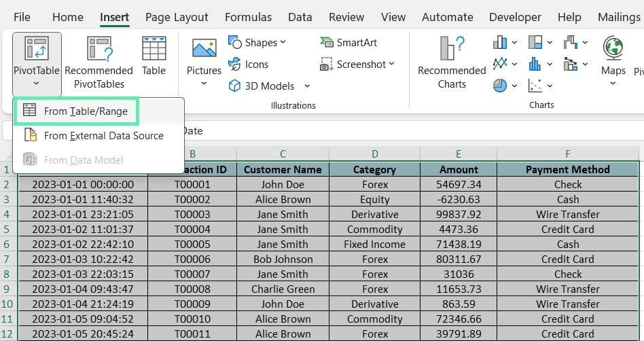Select column D header
The width and height of the screenshot is (644, 341).
(x=374, y=154)
